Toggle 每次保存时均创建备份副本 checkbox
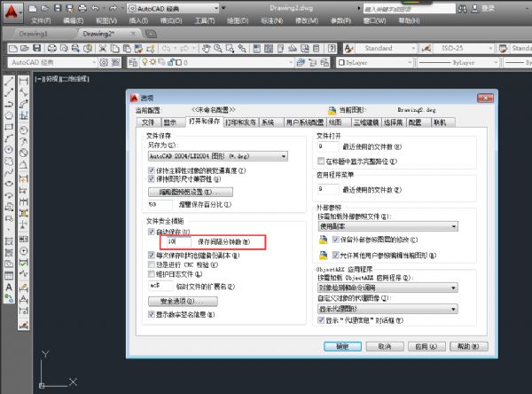This screenshot has height=394, width=532. click(x=152, y=255)
